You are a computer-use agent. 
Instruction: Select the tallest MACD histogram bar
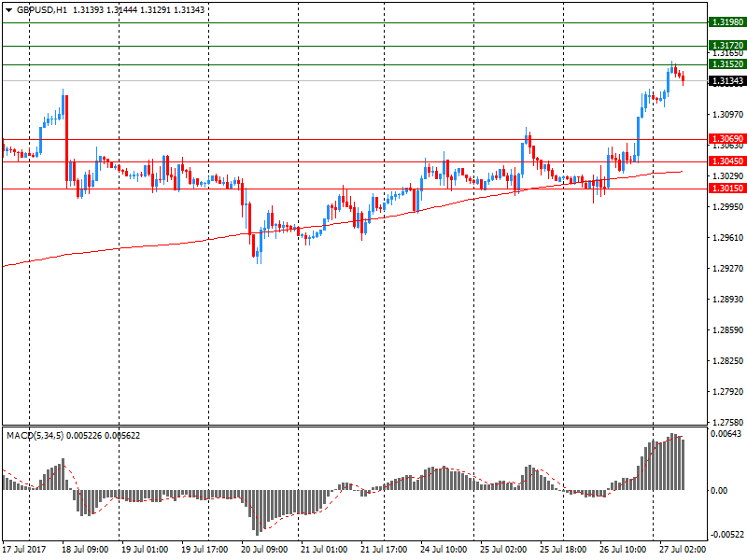[671, 461]
